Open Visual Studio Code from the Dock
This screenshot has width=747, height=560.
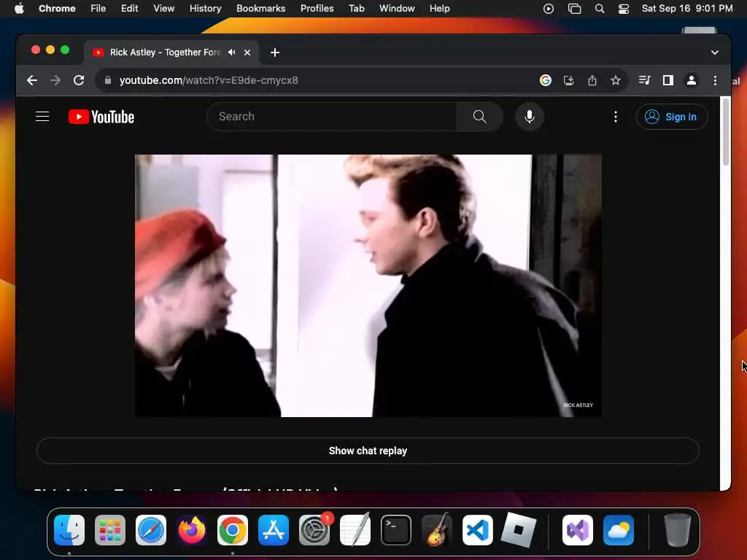click(477, 529)
